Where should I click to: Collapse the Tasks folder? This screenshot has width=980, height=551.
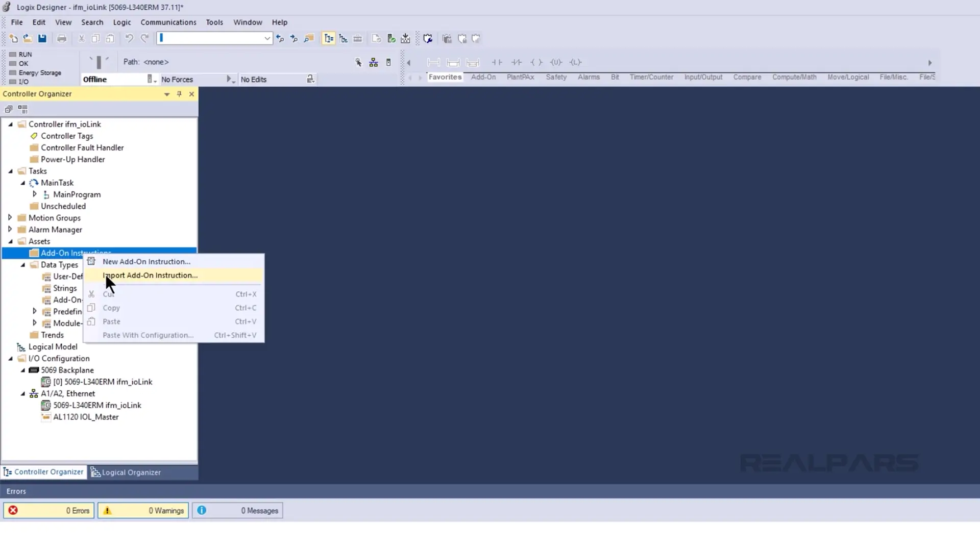[10, 171]
